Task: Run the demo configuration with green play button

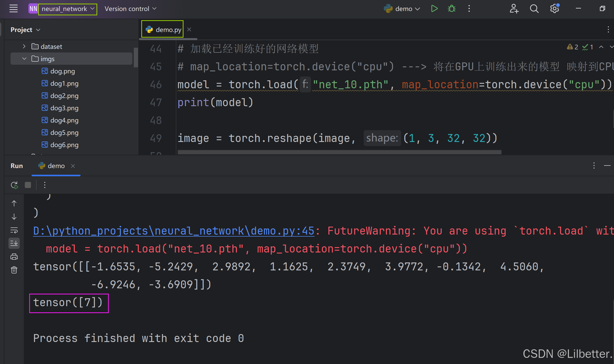Action: click(x=434, y=9)
